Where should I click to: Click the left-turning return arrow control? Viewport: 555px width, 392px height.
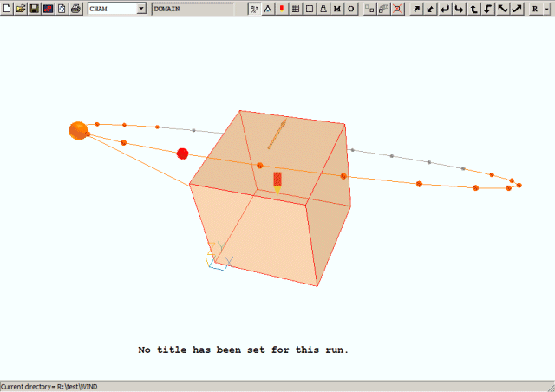[x=445, y=9]
